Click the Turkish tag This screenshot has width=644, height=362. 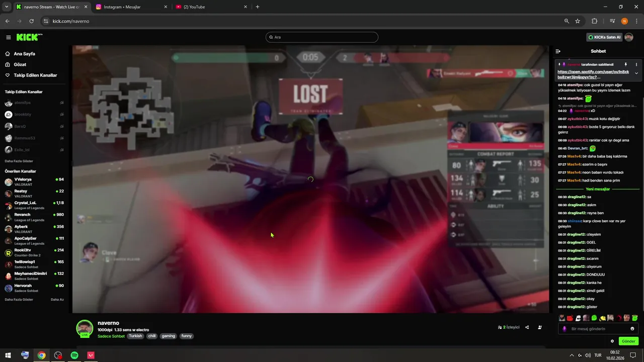click(135, 336)
